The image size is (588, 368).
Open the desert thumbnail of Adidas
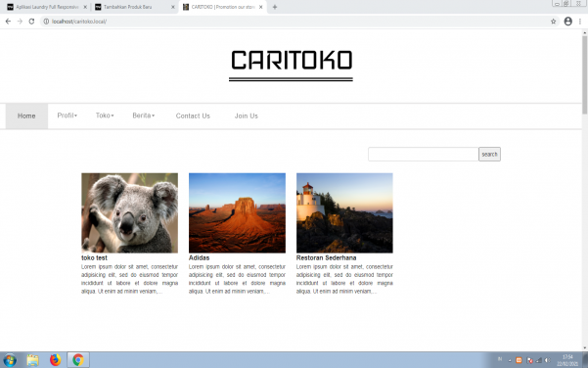(237, 212)
